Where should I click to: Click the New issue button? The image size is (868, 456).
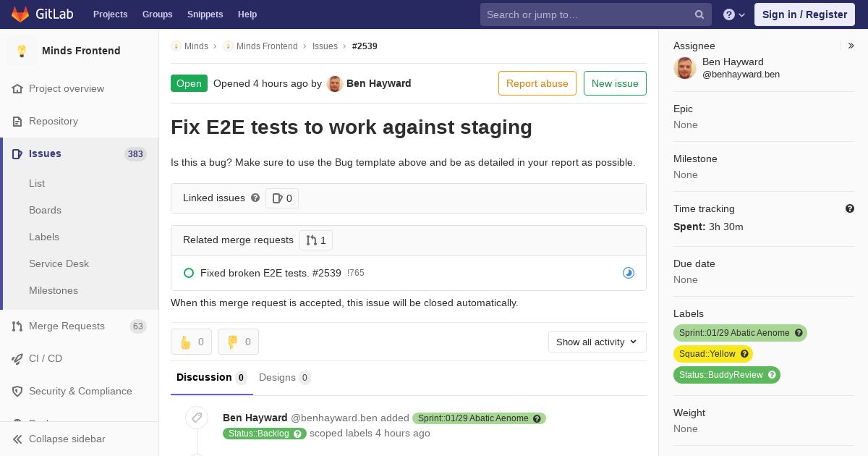[615, 83]
